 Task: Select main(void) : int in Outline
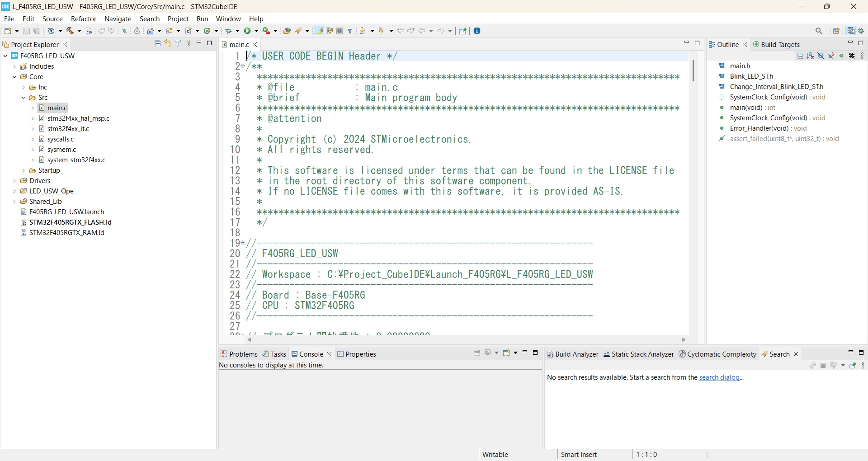(753, 108)
